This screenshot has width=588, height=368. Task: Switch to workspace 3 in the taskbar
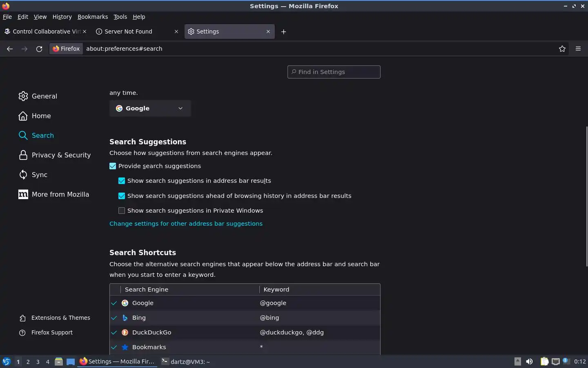point(38,362)
